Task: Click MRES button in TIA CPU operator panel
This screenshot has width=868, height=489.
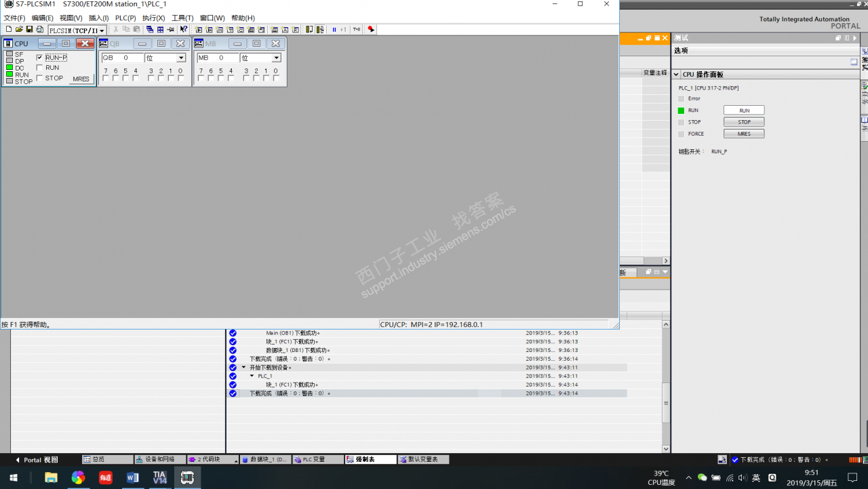Action: (x=744, y=134)
